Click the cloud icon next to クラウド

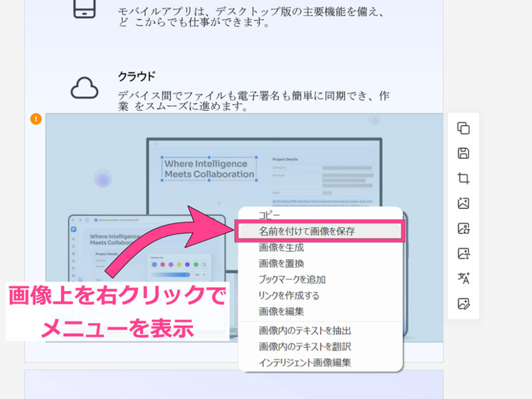pyautogui.click(x=84, y=88)
